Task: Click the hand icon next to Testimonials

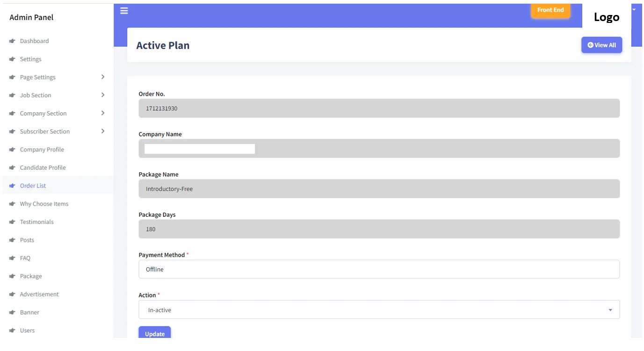Action: pyautogui.click(x=12, y=222)
